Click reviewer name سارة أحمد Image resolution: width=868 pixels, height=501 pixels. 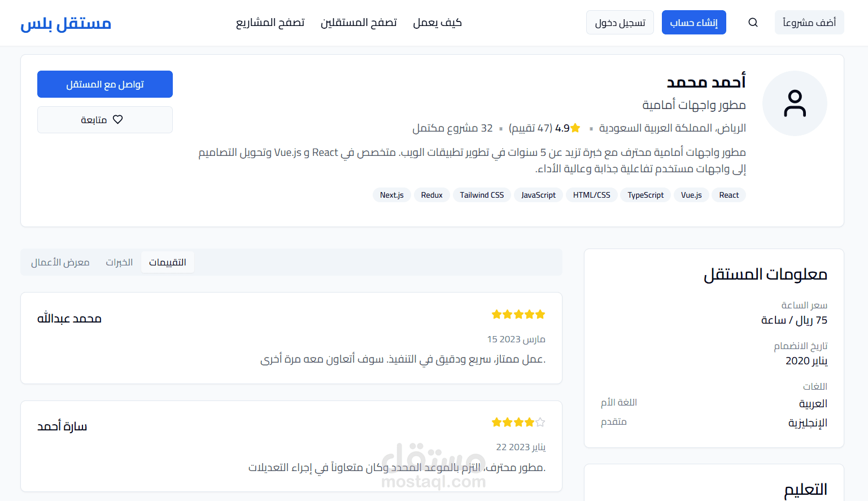[62, 426]
